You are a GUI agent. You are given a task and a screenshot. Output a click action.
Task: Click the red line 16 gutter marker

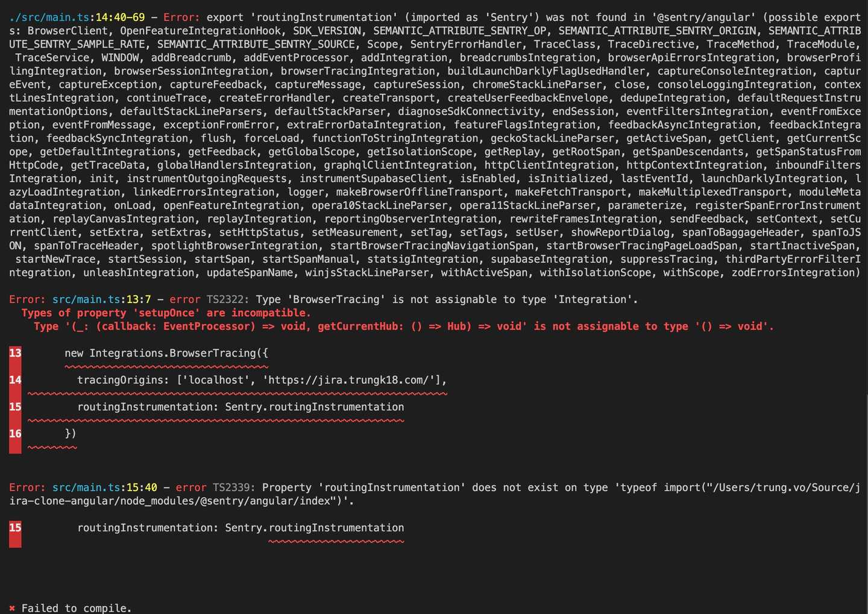[15, 434]
